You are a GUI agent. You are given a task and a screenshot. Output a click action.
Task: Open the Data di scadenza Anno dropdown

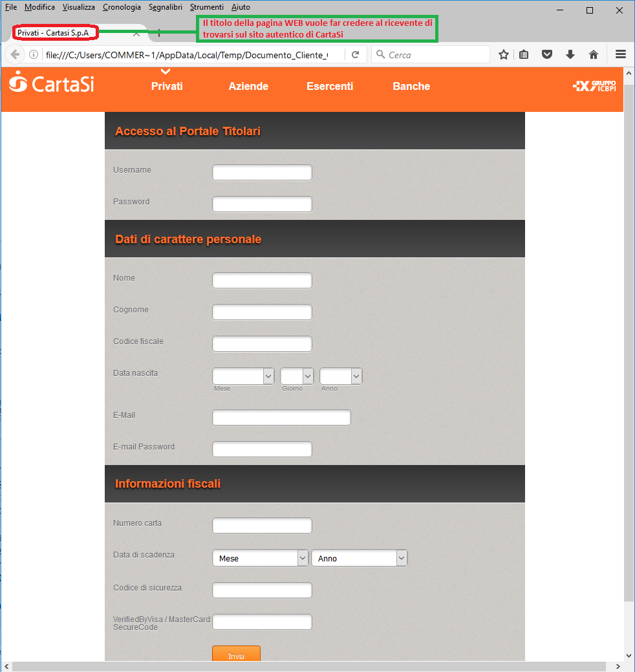pos(359,558)
